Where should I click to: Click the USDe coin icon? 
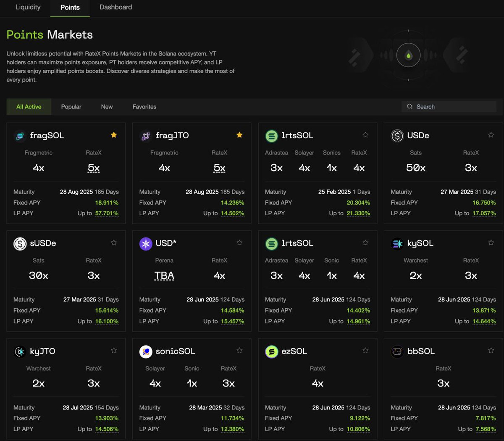tap(397, 136)
